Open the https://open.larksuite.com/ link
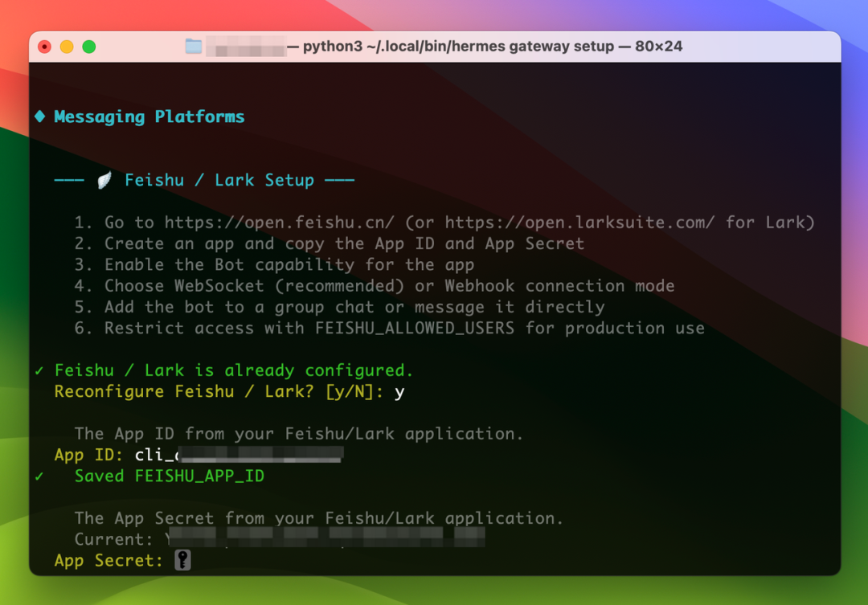 pos(579,223)
